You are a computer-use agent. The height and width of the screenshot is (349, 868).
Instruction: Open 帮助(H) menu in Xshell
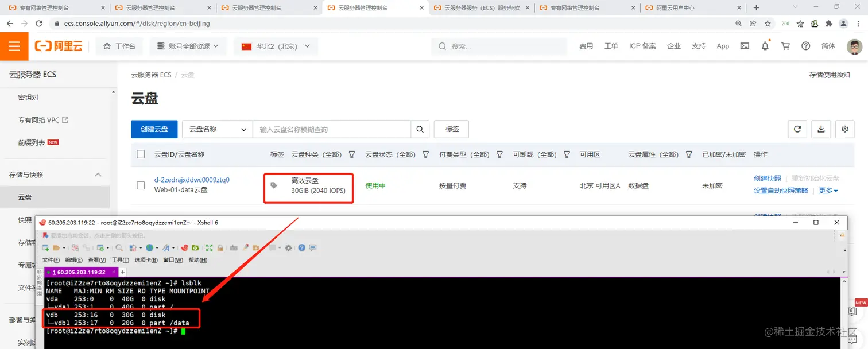198,260
